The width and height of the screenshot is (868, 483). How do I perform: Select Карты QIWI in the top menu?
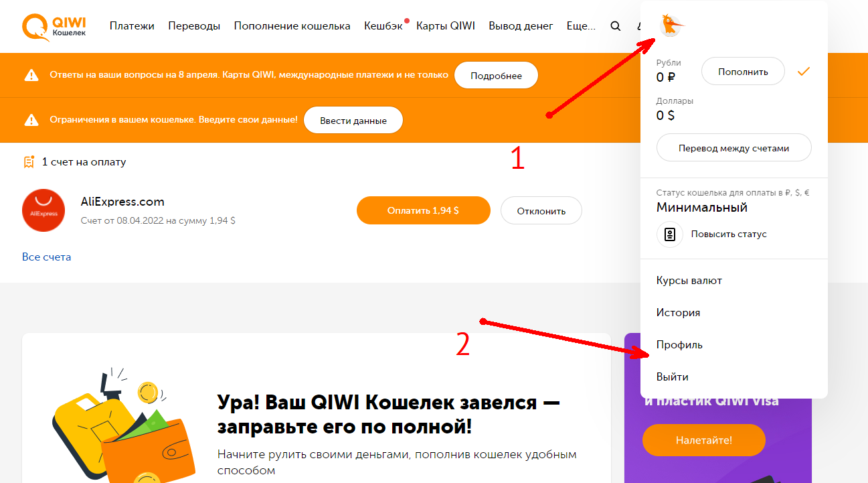[x=446, y=26]
